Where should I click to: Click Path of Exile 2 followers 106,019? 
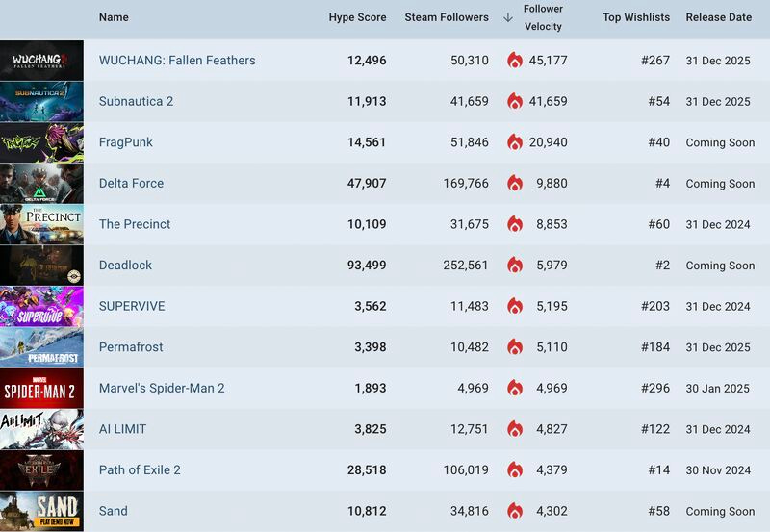tap(466, 470)
